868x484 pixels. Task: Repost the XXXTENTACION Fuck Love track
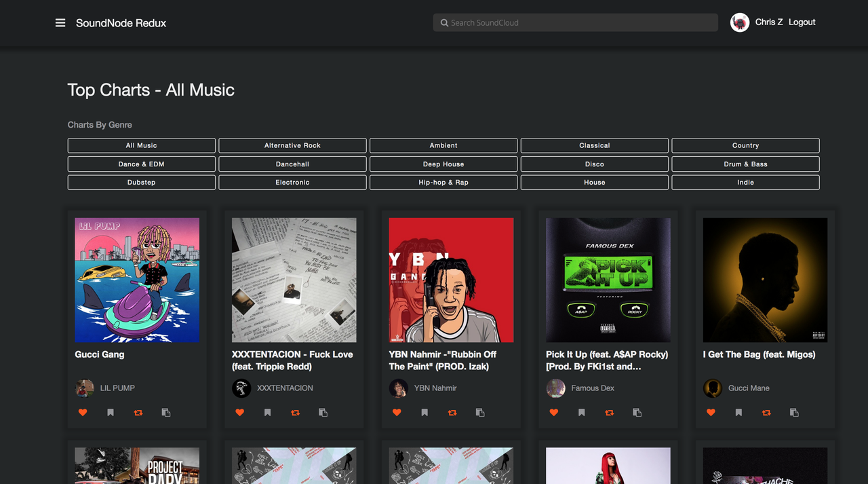pos(295,412)
